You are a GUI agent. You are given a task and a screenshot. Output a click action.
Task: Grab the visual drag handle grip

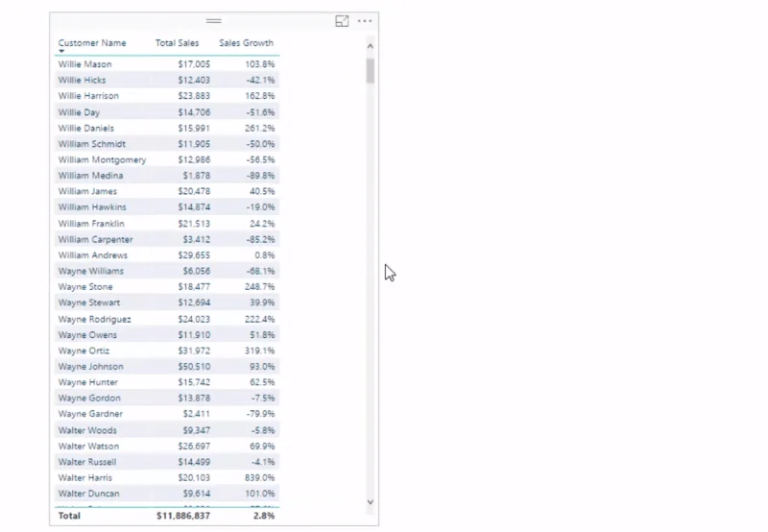pyautogui.click(x=213, y=21)
